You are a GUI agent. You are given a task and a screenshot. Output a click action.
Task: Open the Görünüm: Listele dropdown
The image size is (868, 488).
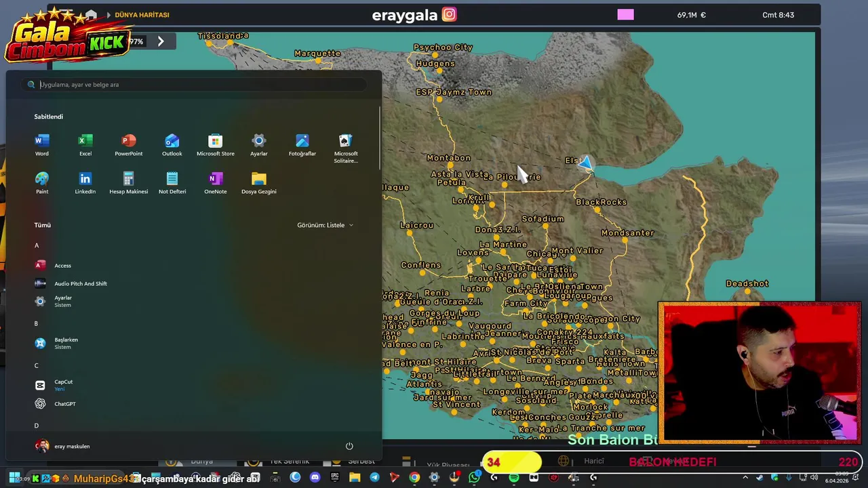[325, 225]
